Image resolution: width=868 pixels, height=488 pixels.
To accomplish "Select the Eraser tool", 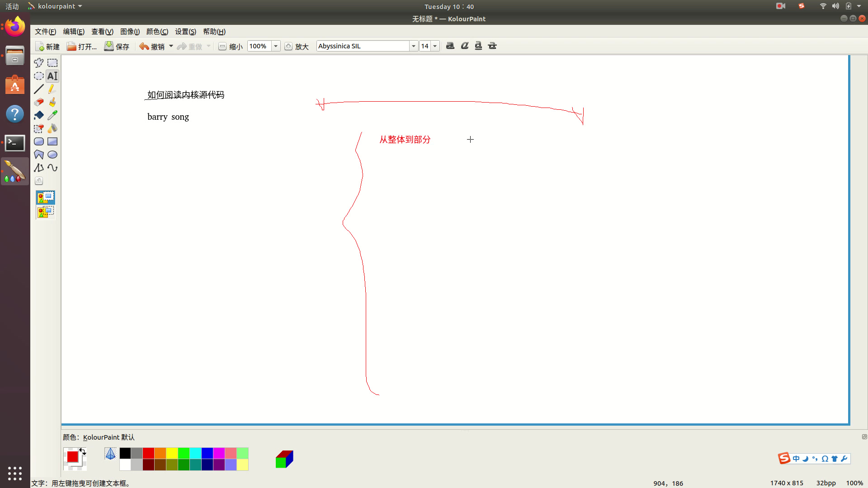I will 39,102.
